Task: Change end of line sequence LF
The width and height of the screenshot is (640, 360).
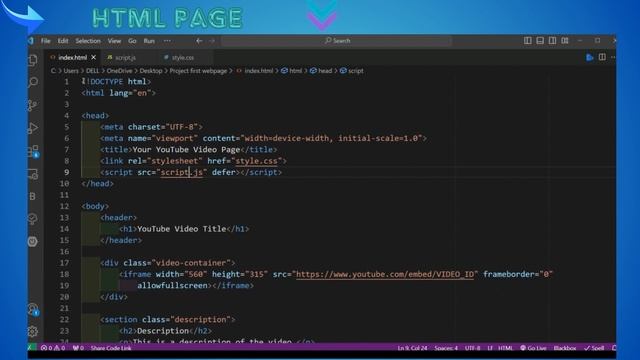Action: point(489,348)
